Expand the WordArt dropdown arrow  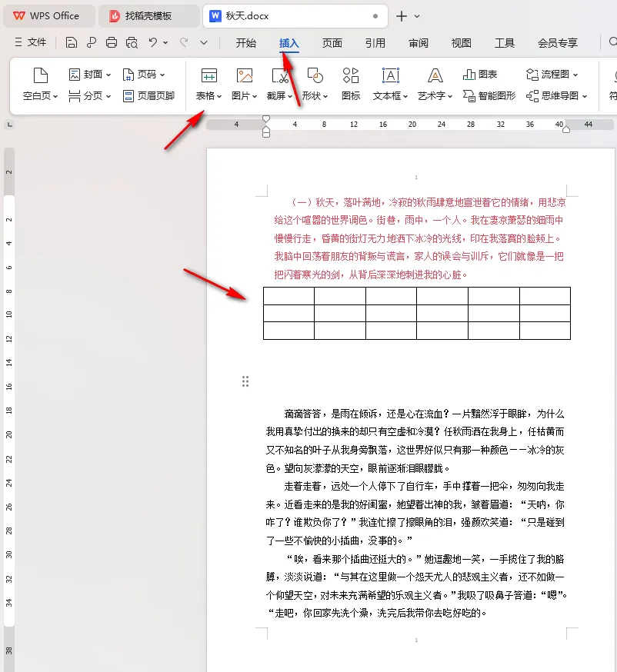tap(450, 96)
